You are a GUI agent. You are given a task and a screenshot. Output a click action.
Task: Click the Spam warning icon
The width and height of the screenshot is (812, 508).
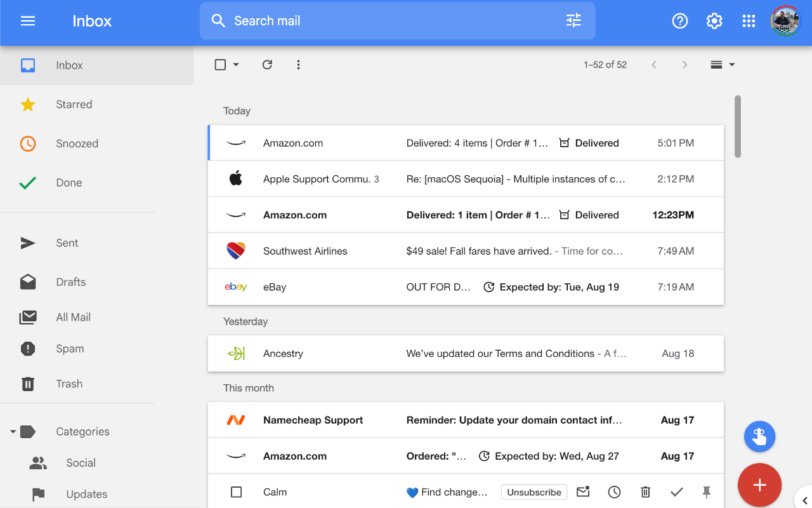pos(28,349)
